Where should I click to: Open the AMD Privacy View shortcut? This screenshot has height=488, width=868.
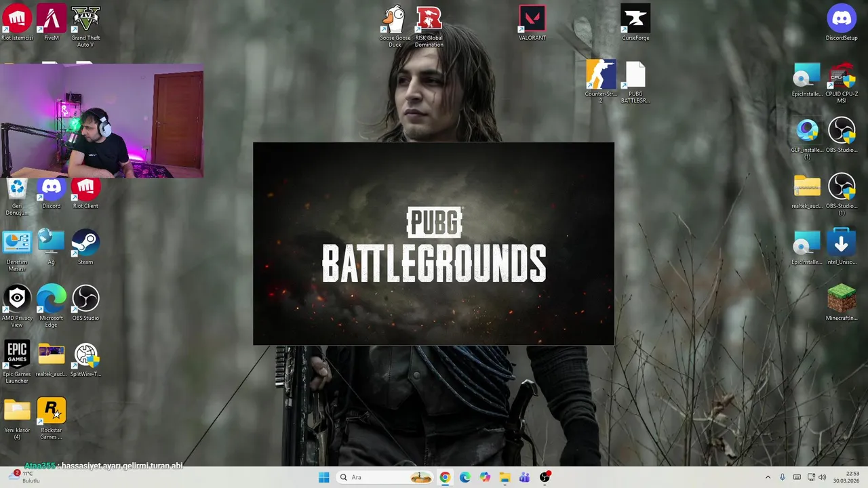[17, 307]
